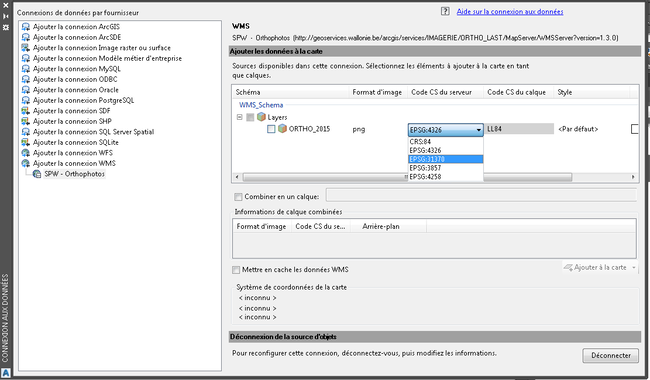The height and width of the screenshot is (380, 650).
Task: Select Ajouter la connexion WMS
Action: (74, 163)
